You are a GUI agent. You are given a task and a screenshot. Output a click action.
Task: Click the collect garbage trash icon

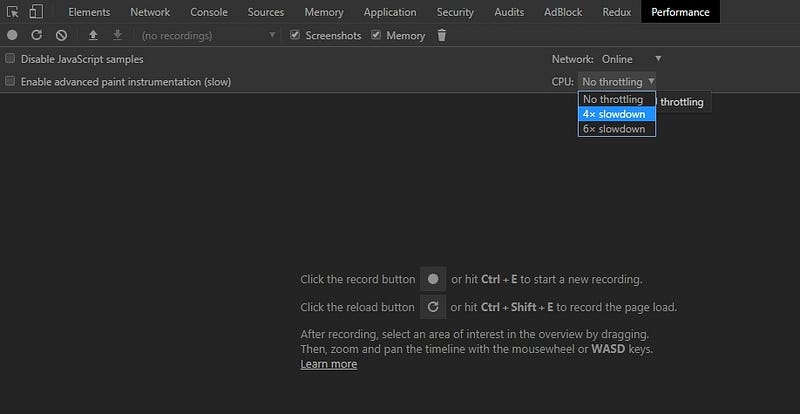442,36
